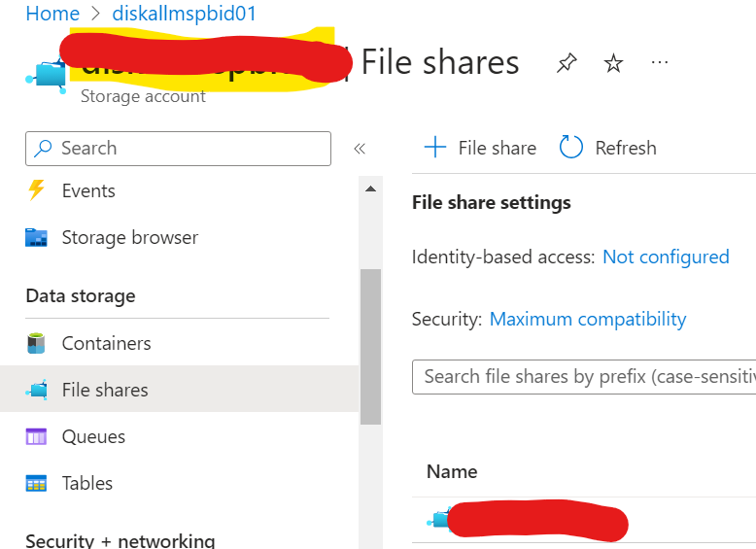Screen dimensions: 756x549
Task: Open Storage browser
Action: point(129,238)
